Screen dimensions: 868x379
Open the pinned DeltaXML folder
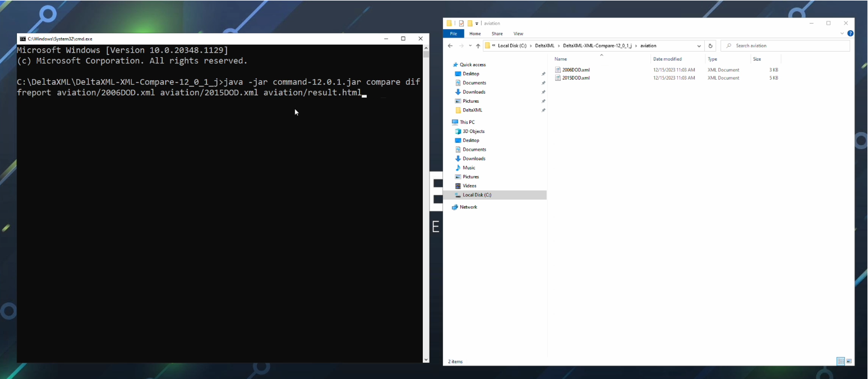click(x=472, y=110)
